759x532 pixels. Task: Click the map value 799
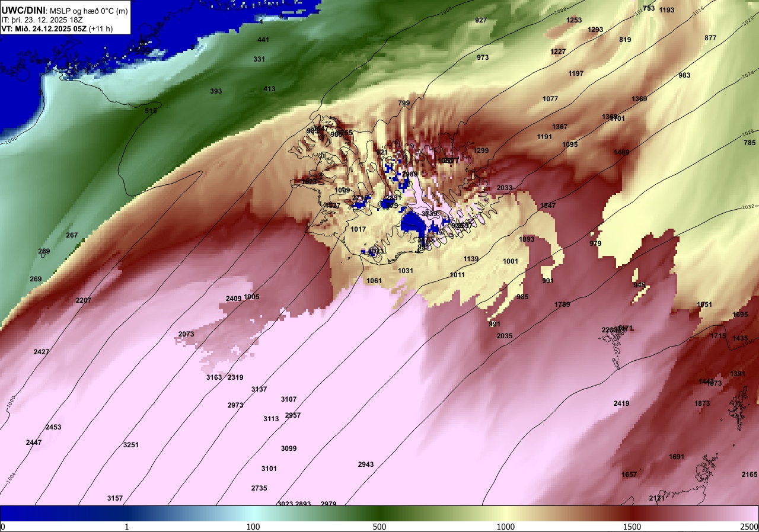[404, 103]
